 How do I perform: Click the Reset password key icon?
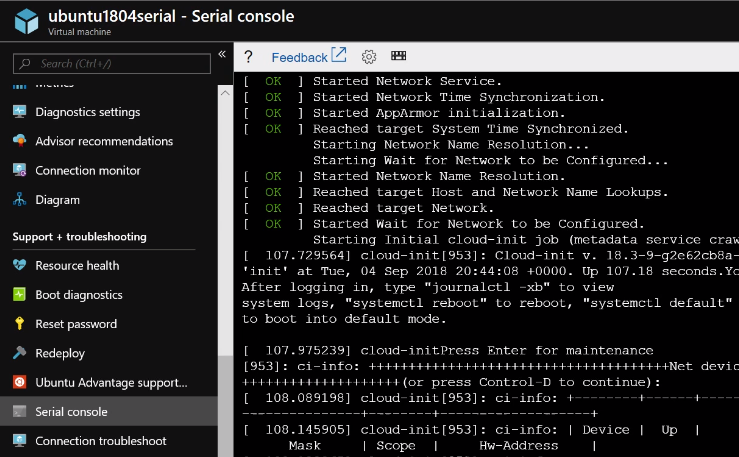19,324
